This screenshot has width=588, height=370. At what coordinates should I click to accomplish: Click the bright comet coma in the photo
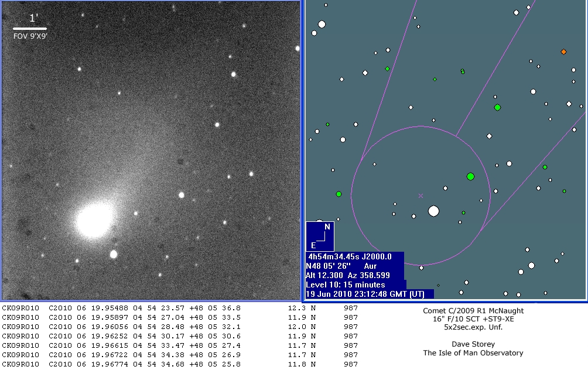[94, 220]
